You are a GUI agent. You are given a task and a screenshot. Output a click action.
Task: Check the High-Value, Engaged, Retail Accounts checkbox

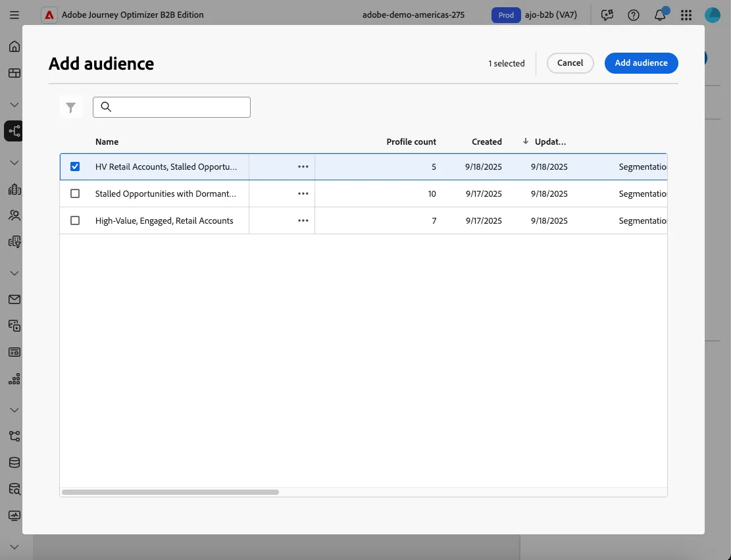(74, 220)
